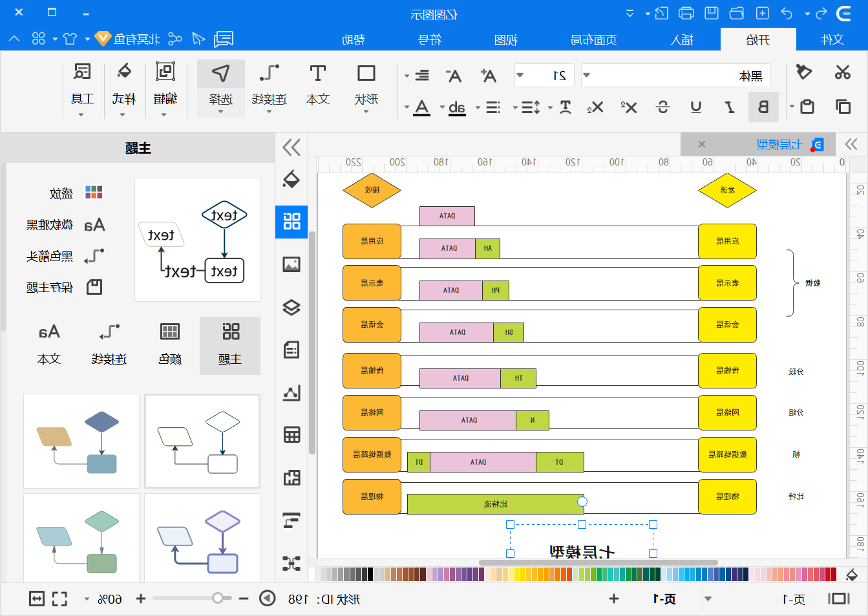The image size is (868, 616).
Task: Open the font family box showing 黑体
Action: click(x=676, y=76)
